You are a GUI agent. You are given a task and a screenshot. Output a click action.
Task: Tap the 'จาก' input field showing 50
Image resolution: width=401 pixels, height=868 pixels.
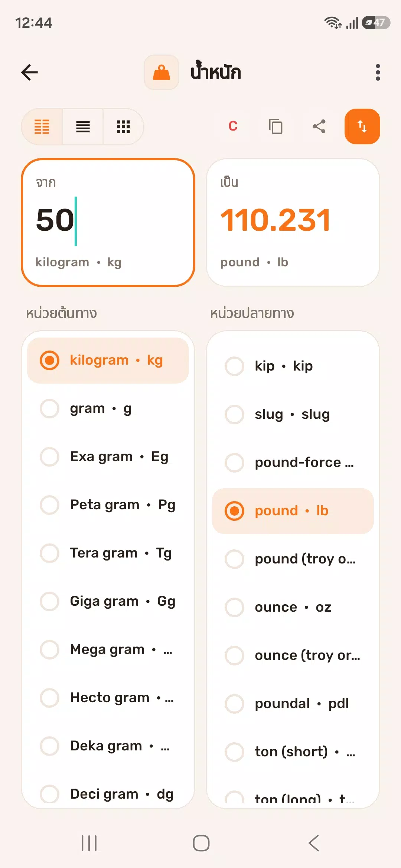108,223
